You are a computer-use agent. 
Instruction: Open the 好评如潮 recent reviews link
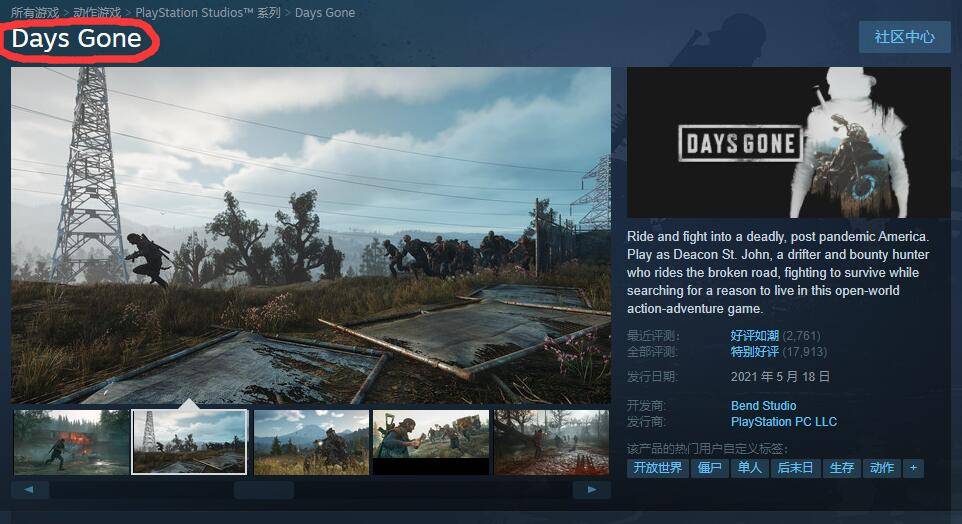point(754,336)
